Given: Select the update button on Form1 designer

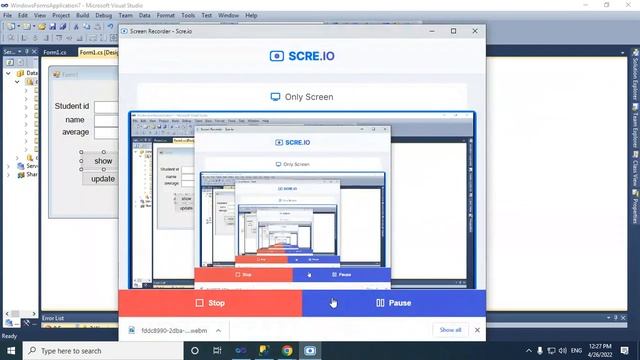Looking at the screenshot, I should click(x=101, y=179).
